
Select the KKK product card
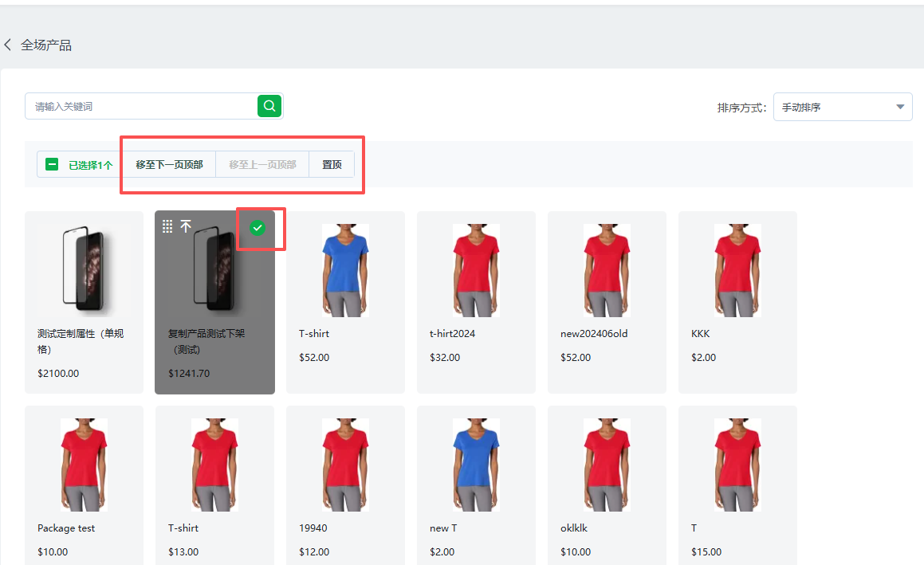click(x=737, y=301)
